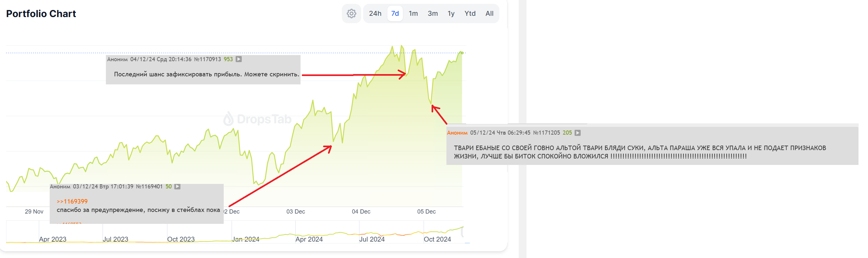Grab the range navigator right handle
The width and height of the screenshot is (868, 258).
click(463, 232)
